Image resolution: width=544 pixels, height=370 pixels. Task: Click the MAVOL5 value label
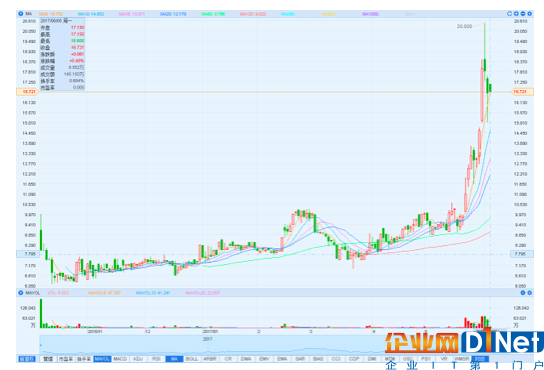point(104,293)
